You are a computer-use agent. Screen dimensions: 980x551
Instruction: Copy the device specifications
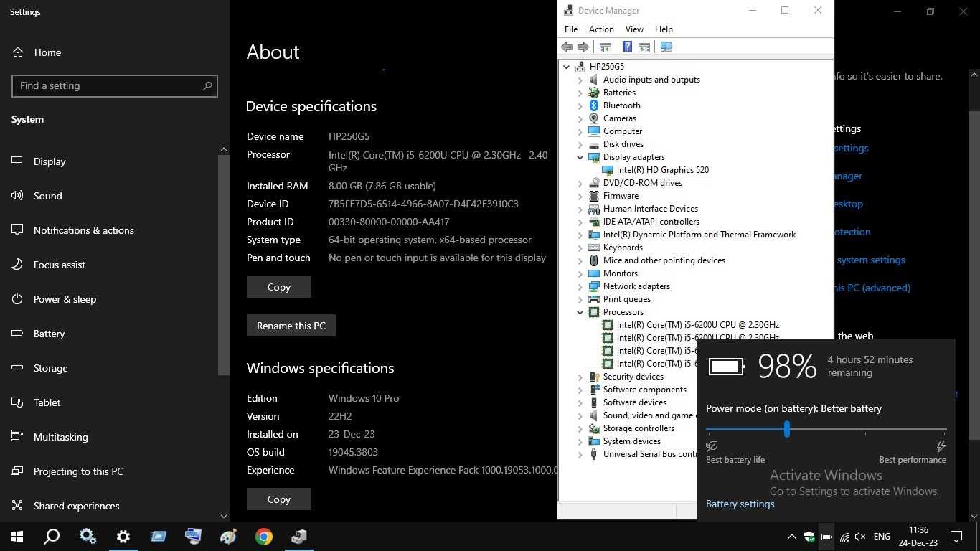click(x=279, y=286)
